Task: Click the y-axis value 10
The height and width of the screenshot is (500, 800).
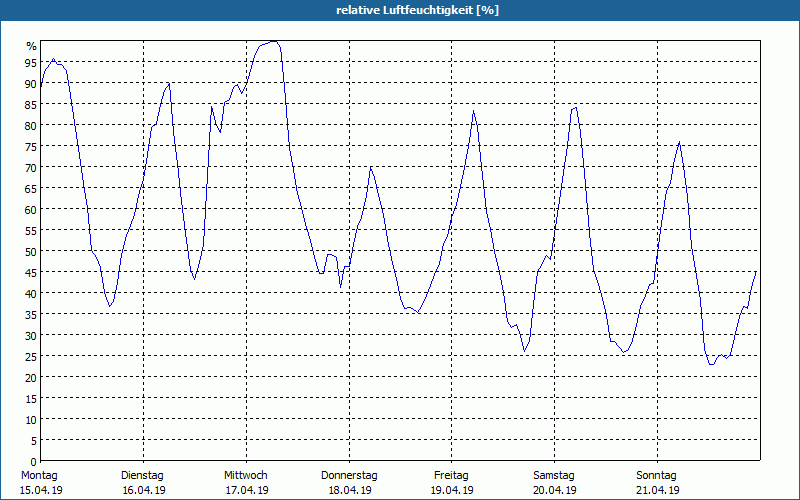Action: [x=31, y=420]
